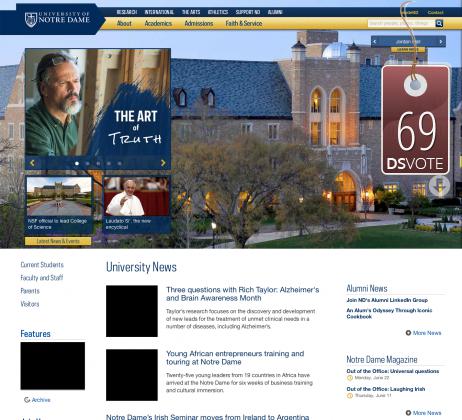
Task: Click clock icon next to Thursday, June 11
Action: coord(350,396)
